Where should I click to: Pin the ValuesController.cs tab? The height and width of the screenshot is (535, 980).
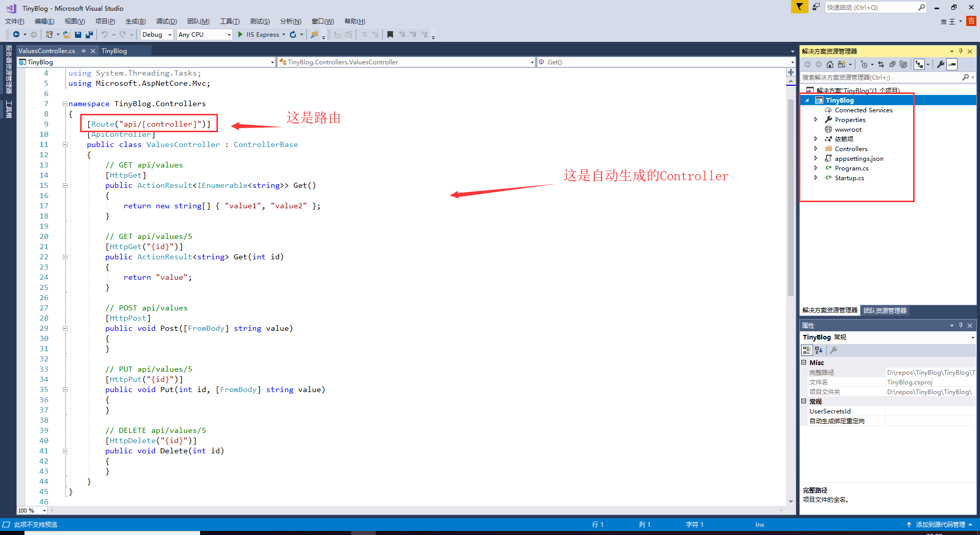coord(83,51)
